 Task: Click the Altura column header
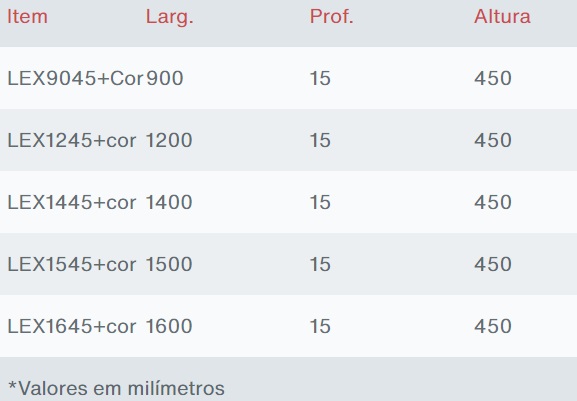coord(502,17)
